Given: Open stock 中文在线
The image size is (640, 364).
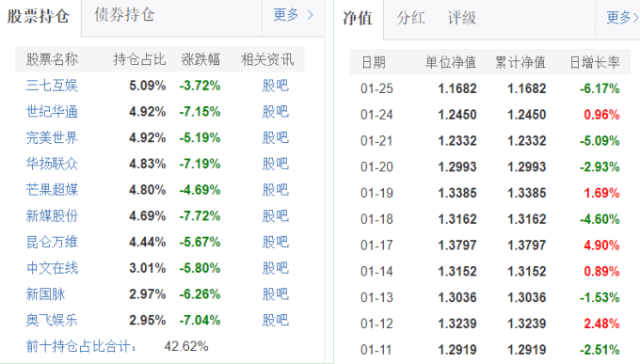Looking at the screenshot, I should [52, 268].
